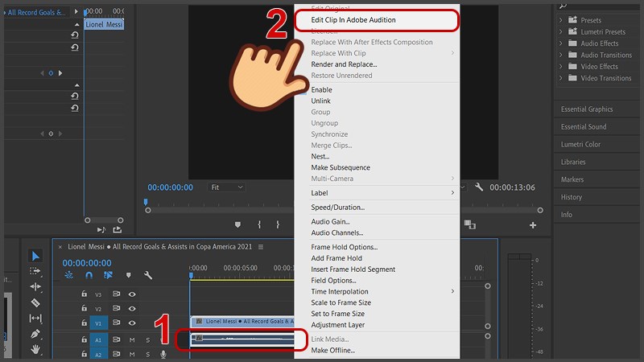
Task: Expand Video Effects folder
Action: (560, 66)
